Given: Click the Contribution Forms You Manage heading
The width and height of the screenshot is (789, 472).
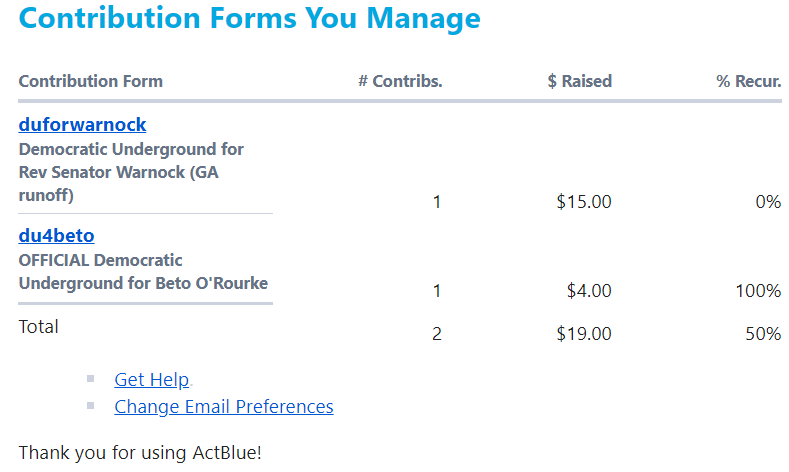Looking at the screenshot, I should pyautogui.click(x=249, y=18).
